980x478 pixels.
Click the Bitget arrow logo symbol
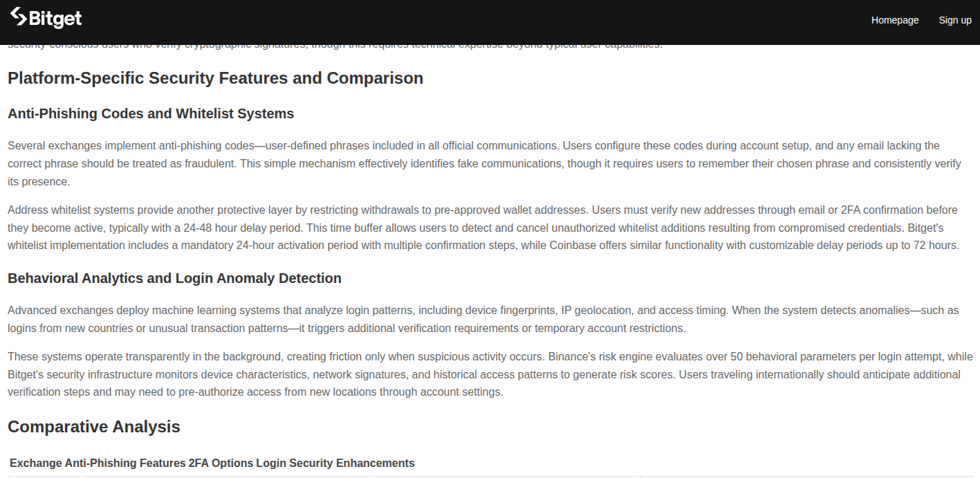coord(18,16)
